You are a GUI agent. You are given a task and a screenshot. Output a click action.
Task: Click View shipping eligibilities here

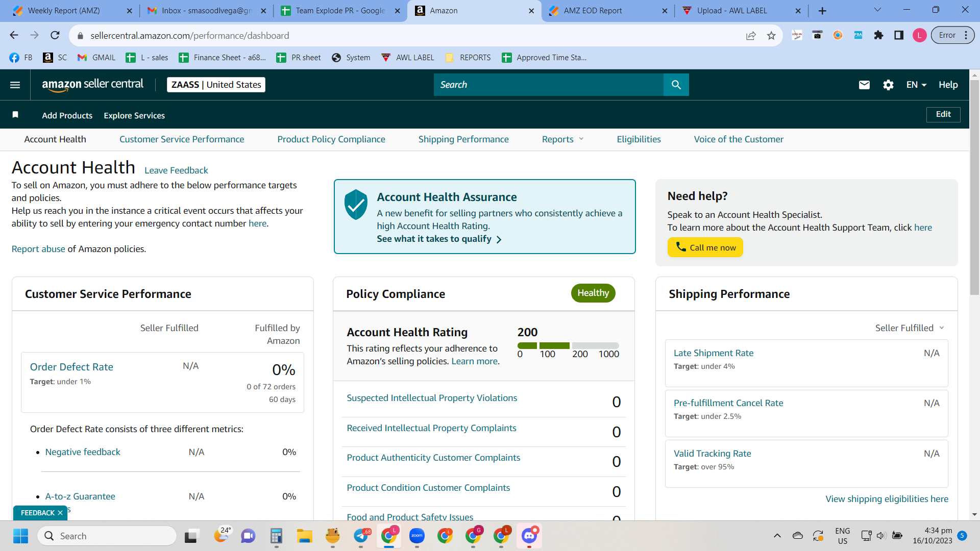[887, 499]
